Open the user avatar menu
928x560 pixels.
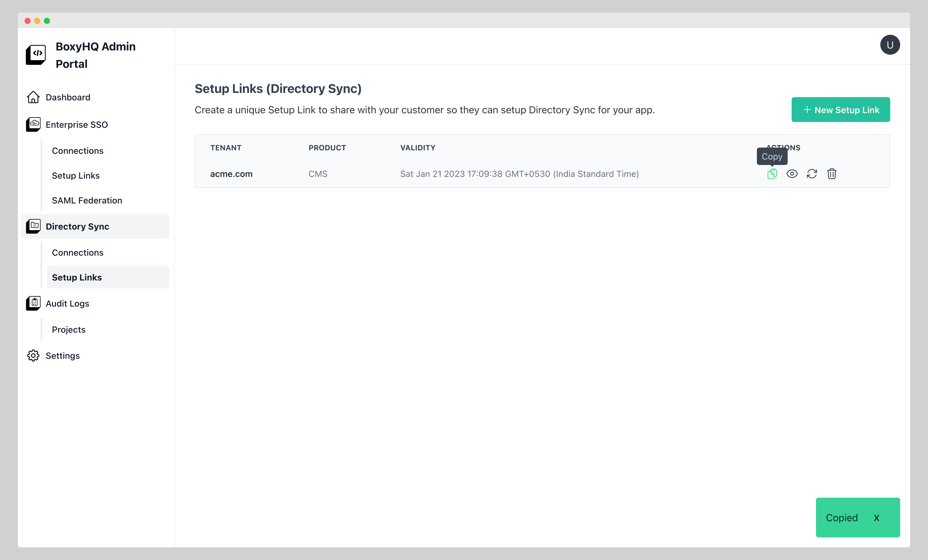pyautogui.click(x=890, y=44)
